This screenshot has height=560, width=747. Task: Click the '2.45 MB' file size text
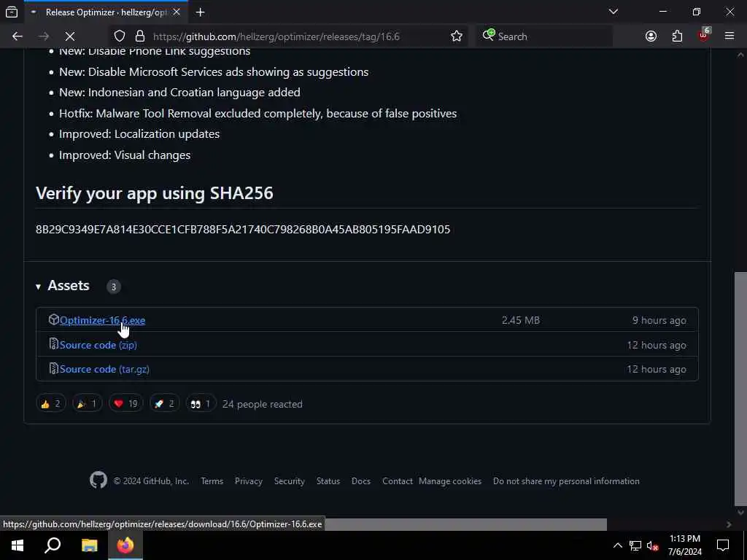(521, 321)
